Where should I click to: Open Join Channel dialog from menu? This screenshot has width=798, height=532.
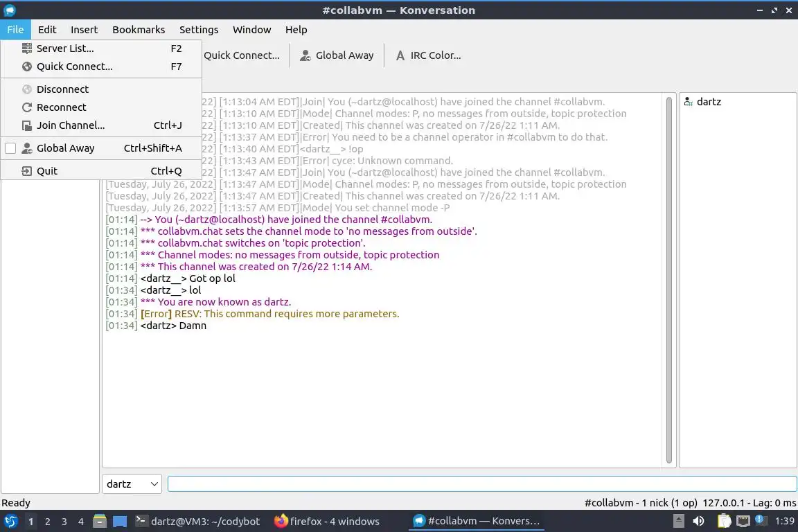click(101, 125)
